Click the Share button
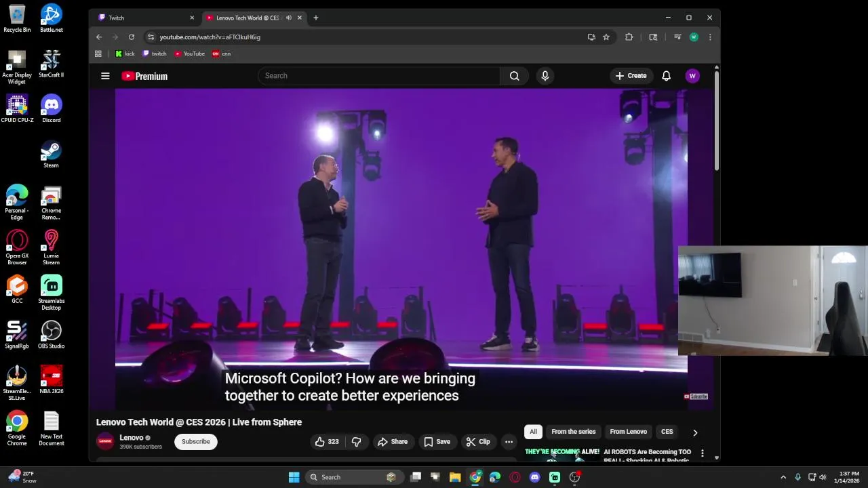 click(393, 442)
